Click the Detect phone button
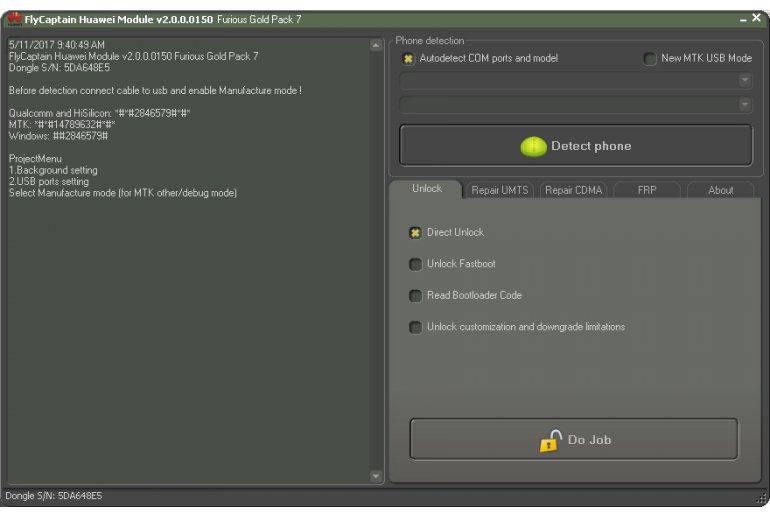770x518 pixels. (x=576, y=145)
